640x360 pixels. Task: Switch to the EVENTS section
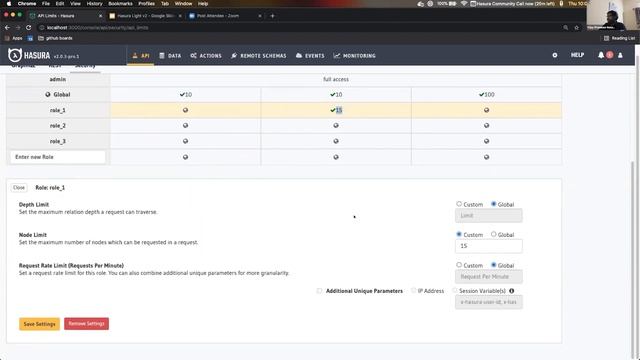coord(310,56)
